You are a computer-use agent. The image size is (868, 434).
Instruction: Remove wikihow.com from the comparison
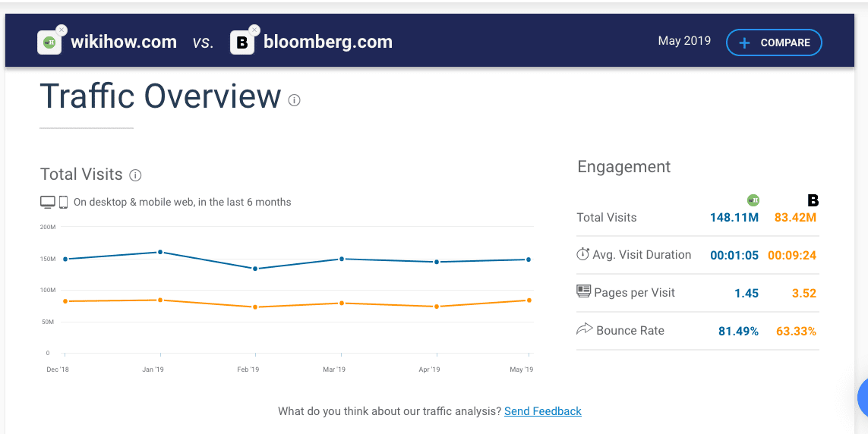[62, 30]
